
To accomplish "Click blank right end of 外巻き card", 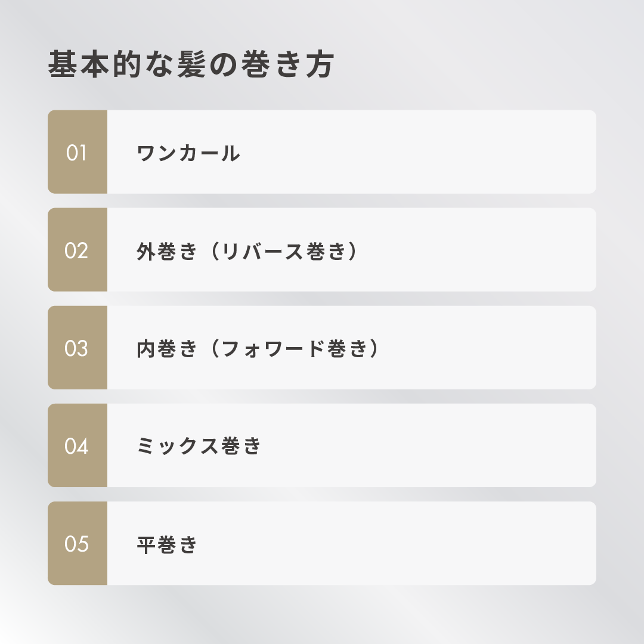I will tap(537, 250).
